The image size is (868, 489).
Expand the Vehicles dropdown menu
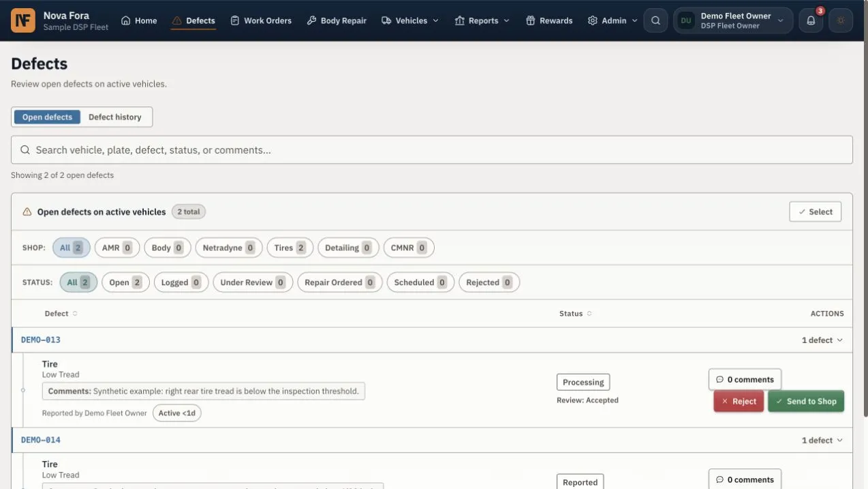click(x=410, y=20)
